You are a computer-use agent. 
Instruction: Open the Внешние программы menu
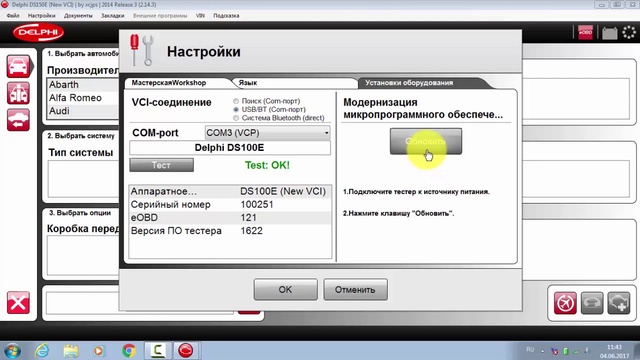click(160, 16)
